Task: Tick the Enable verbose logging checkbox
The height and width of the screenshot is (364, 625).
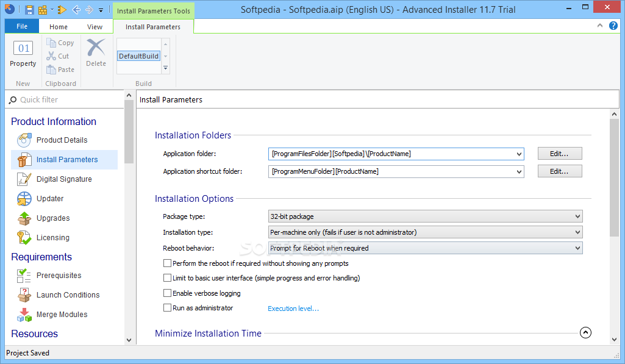Action: 168,293
